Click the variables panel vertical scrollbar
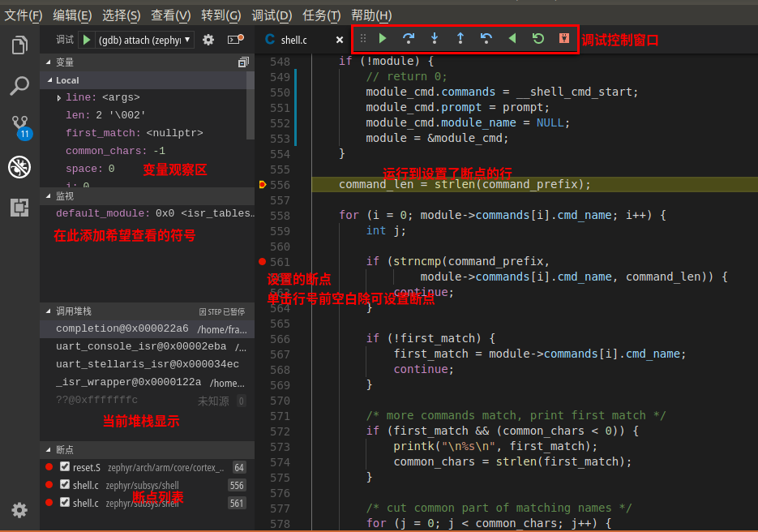The image size is (758, 532). click(x=251, y=106)
